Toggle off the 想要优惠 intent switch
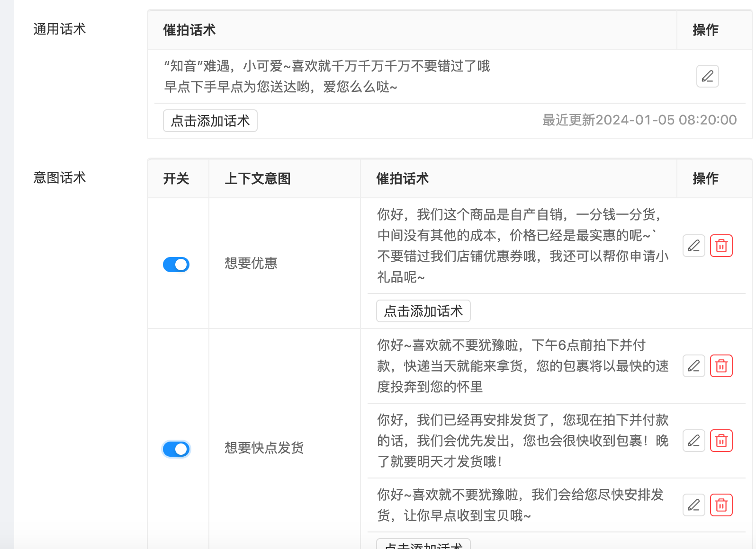 (176, 265)
